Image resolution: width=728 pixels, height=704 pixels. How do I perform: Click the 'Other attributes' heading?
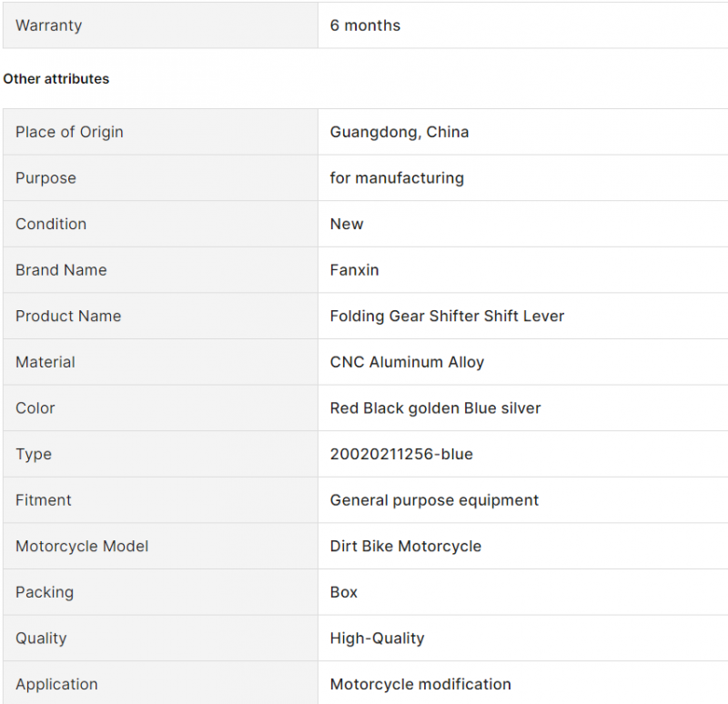point(56,79)
